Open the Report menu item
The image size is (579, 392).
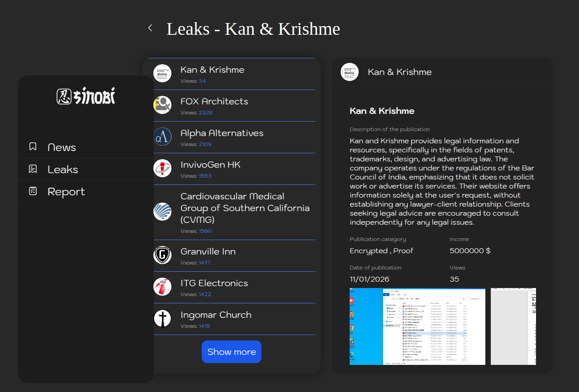[66, 192]
